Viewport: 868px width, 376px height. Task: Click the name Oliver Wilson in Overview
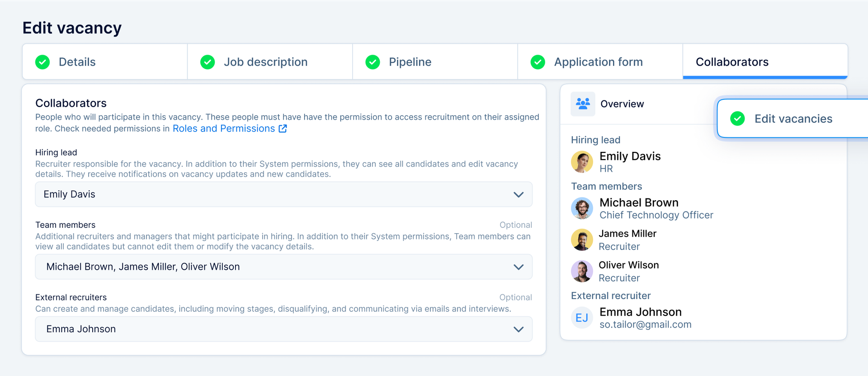point(629,265)
